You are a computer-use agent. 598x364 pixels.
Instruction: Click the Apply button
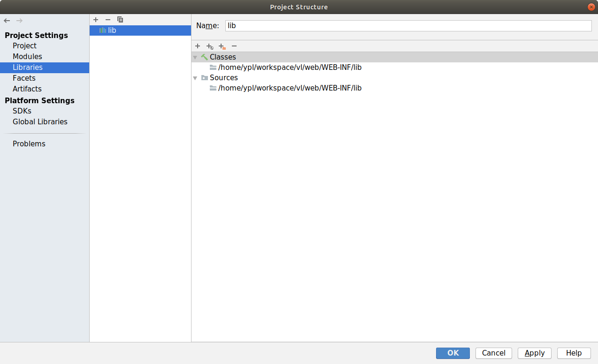(535, 353)
